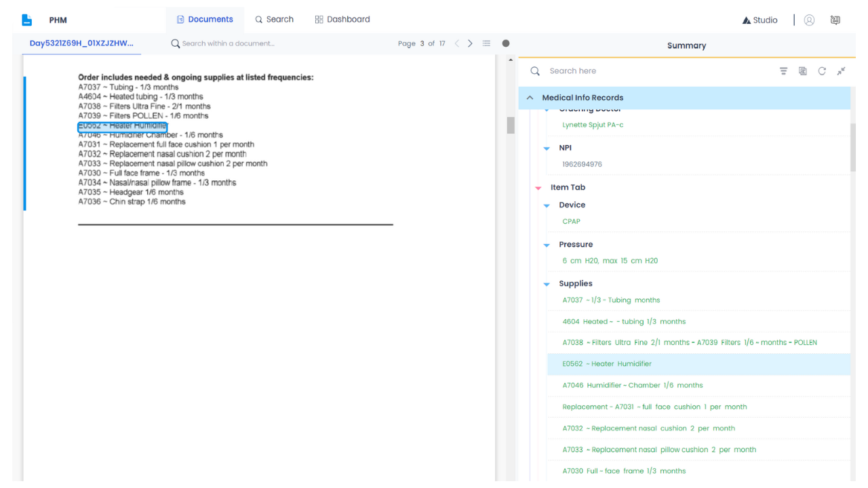Switch to the Documents tab
Image resolution: width=868 pixels, height=488 pixels.
(x=205, y=20)
